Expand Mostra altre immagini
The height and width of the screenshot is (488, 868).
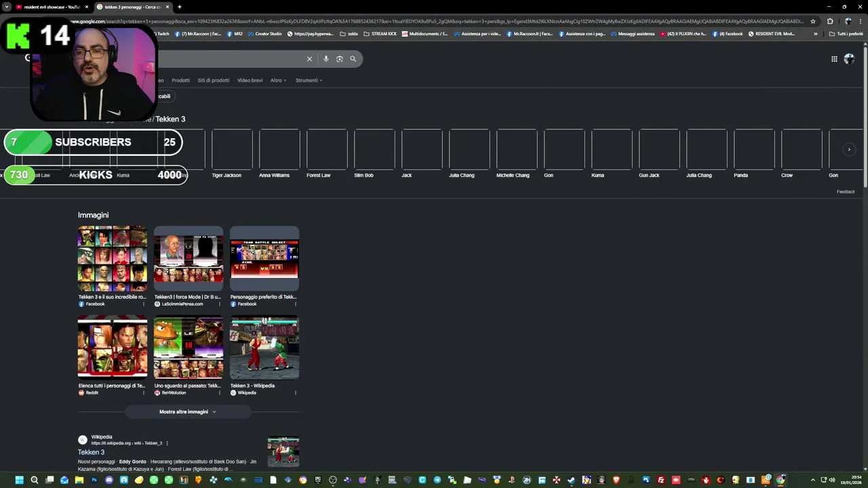point(188,411)
